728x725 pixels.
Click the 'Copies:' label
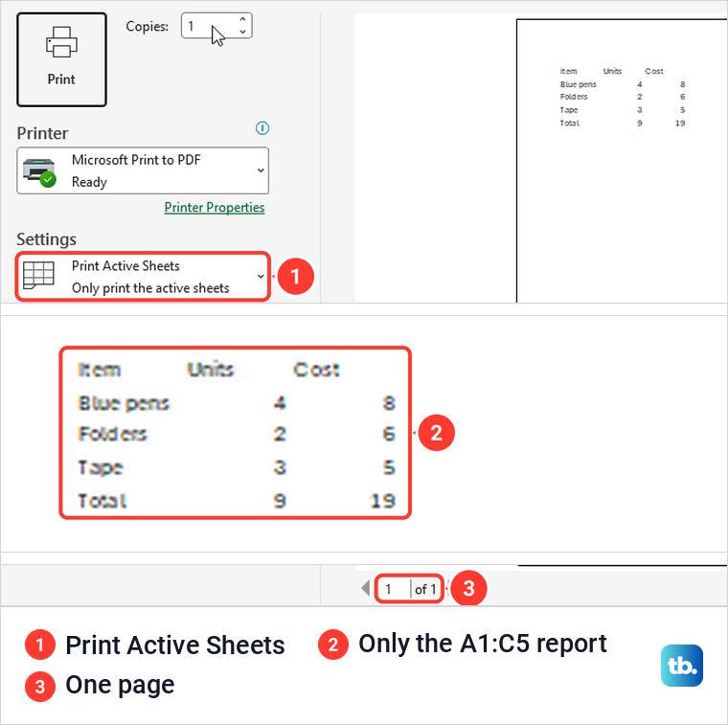147,26
